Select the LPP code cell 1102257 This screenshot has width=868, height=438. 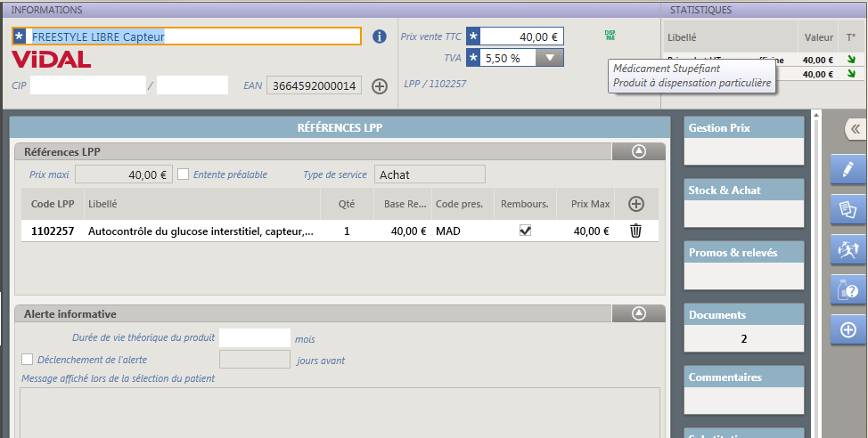pyautogui.click(x=53, y=231)
